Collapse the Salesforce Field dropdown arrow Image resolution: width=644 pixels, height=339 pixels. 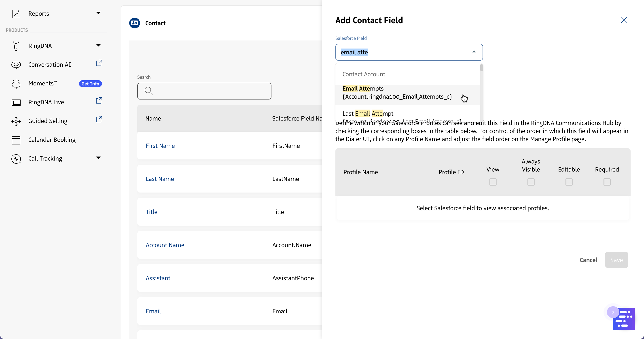(474, 52)
